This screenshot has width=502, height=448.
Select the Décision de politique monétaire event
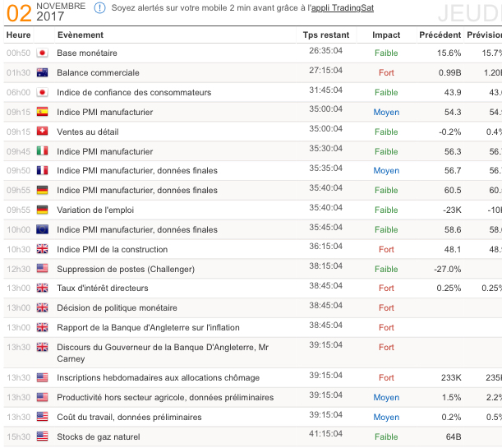click(x=117, y=308)
